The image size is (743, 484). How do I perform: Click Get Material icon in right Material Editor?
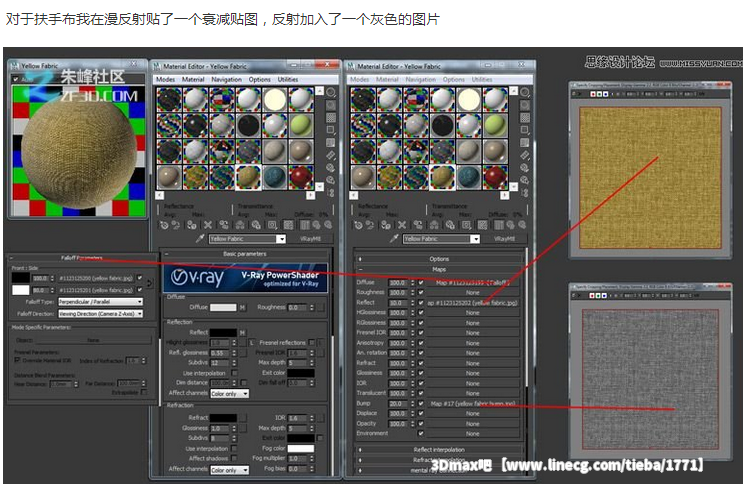358,225
